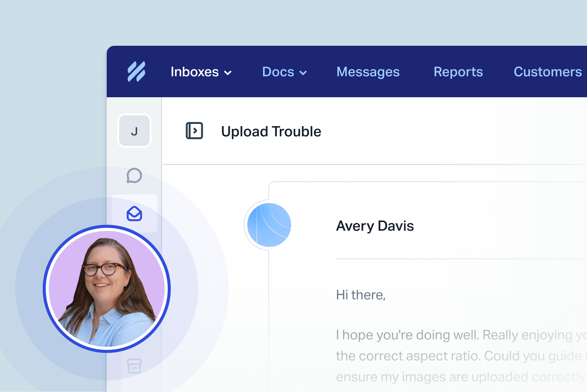
Task: Open the Customers section
Action: click(x=548, y=72)
